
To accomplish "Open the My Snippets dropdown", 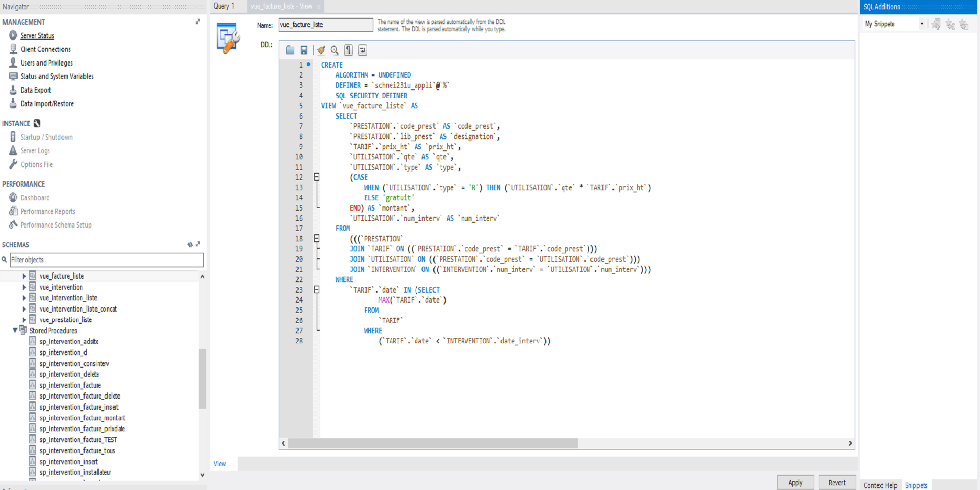I will (921, 24).
